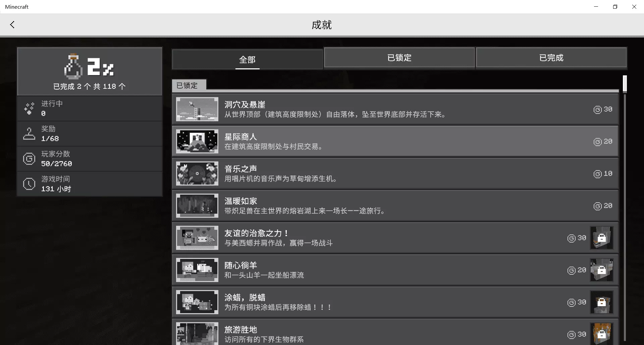Click the gamerscore icon beside 玩家分数

click(x=29, y=159)
